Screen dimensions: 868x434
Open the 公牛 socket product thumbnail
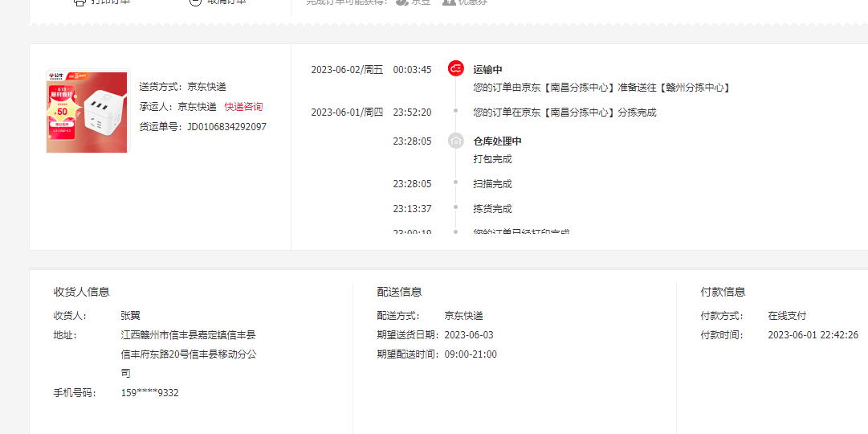point(88,112)
